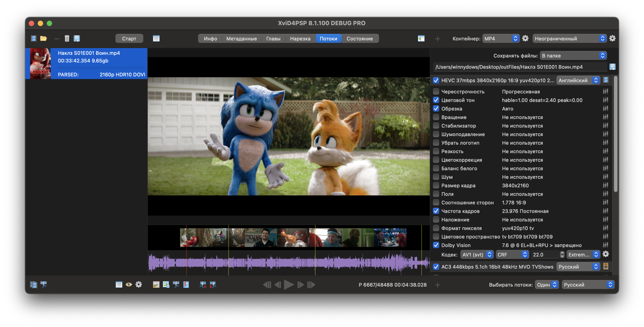644x327 pixels.
Task: Switch to the Метаданные tab
Action: pos(242,38)
